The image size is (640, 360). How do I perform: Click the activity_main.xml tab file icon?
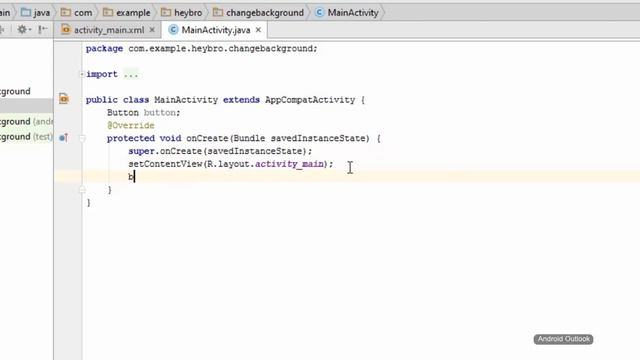[x=65, y=29]
